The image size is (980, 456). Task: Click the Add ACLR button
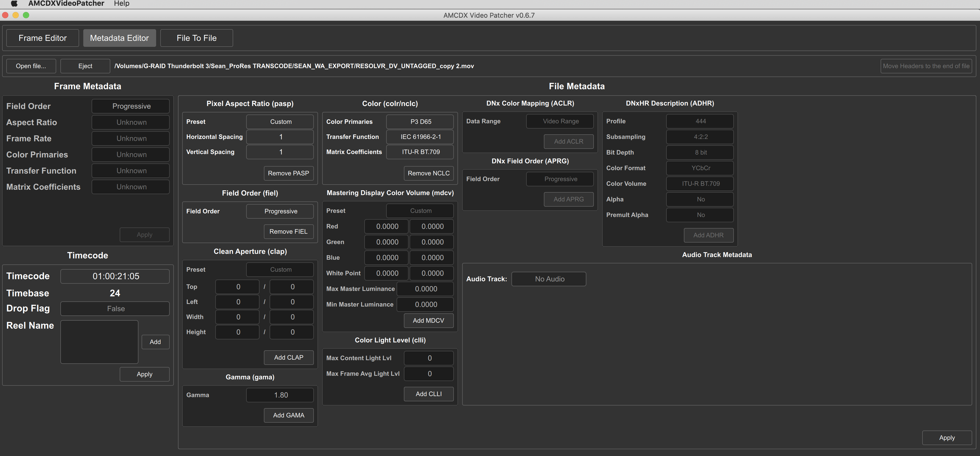pyautogui.click(x=569, y=142)
